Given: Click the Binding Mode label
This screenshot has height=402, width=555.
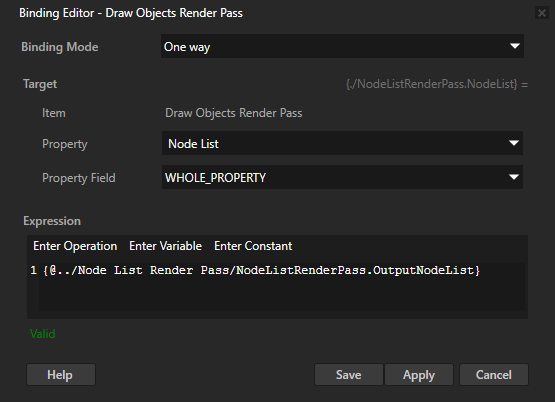Looking at the screenshot, I should (60, 47).
